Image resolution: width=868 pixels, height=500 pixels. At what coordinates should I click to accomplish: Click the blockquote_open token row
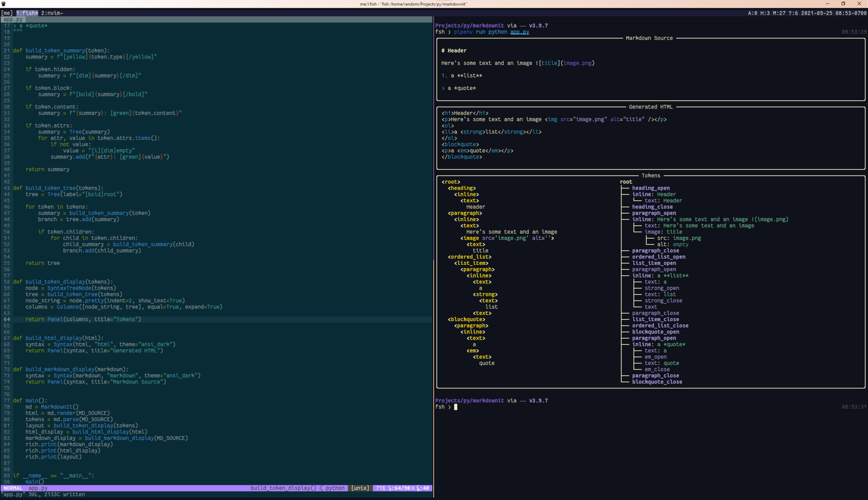tap(656, 332)
